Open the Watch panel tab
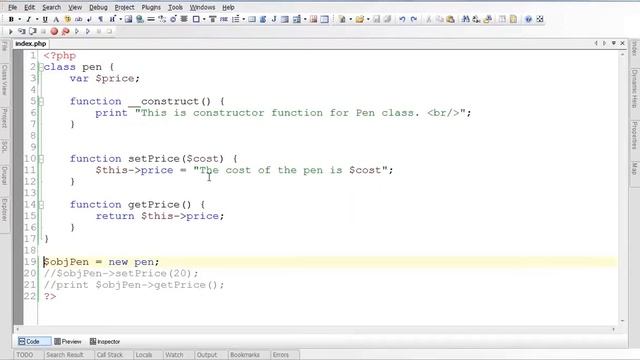640x360 pixels. (174, 355)
